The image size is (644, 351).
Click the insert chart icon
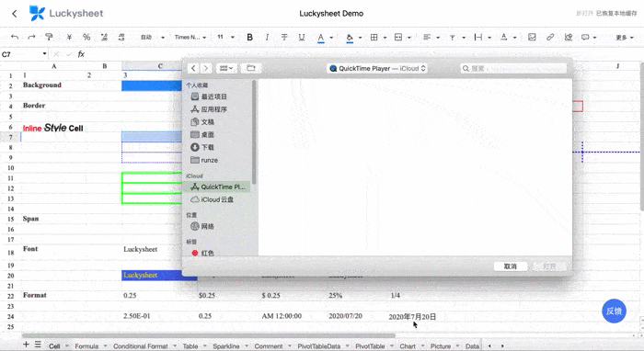coord(569,38)
